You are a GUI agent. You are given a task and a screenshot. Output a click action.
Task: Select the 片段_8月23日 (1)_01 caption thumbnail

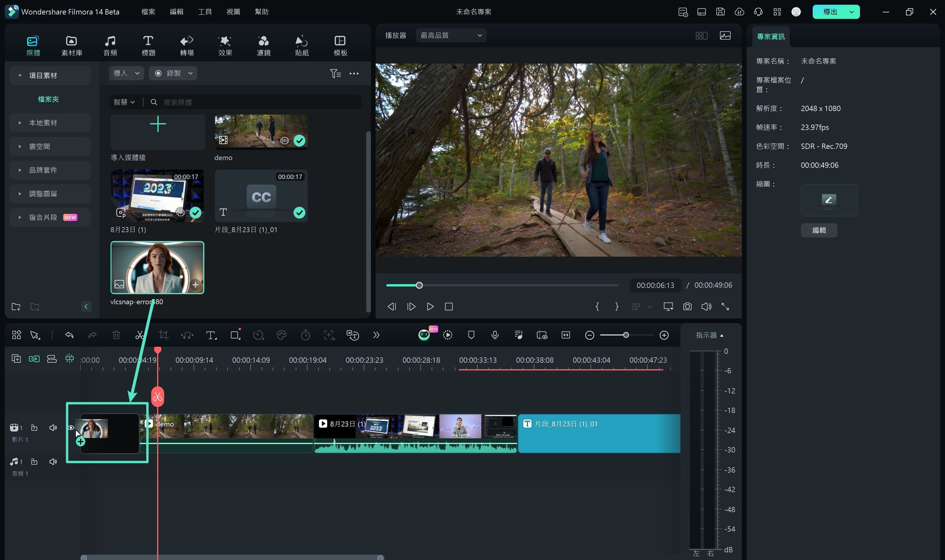pos(261,196)
